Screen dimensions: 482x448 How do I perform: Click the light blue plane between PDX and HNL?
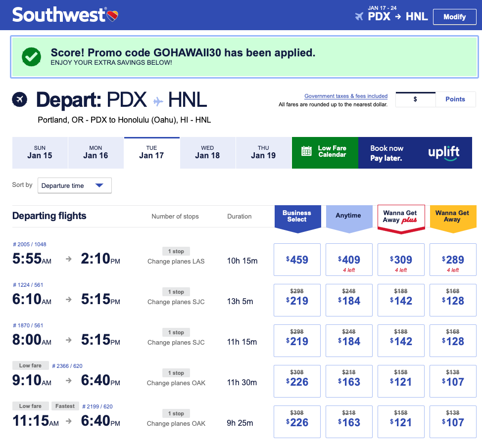[x=158, y=101]
